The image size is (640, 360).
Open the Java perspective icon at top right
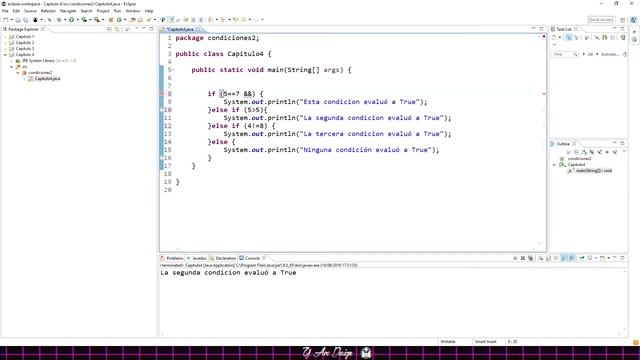coord(633,20)
